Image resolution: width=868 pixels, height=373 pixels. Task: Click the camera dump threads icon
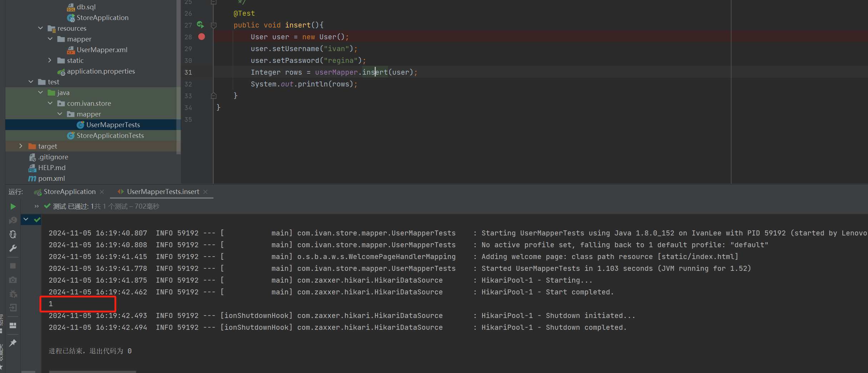(x=13, y=280)
